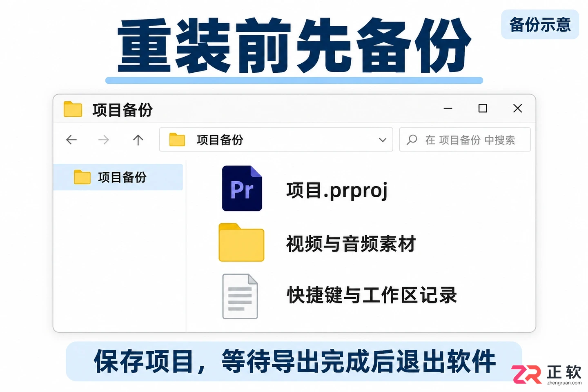This screenshot has height=392, width=588.
Task: Click the 在 项目备份 中搜索 search field
Action: pyautogui.click(x=465, y=140)
